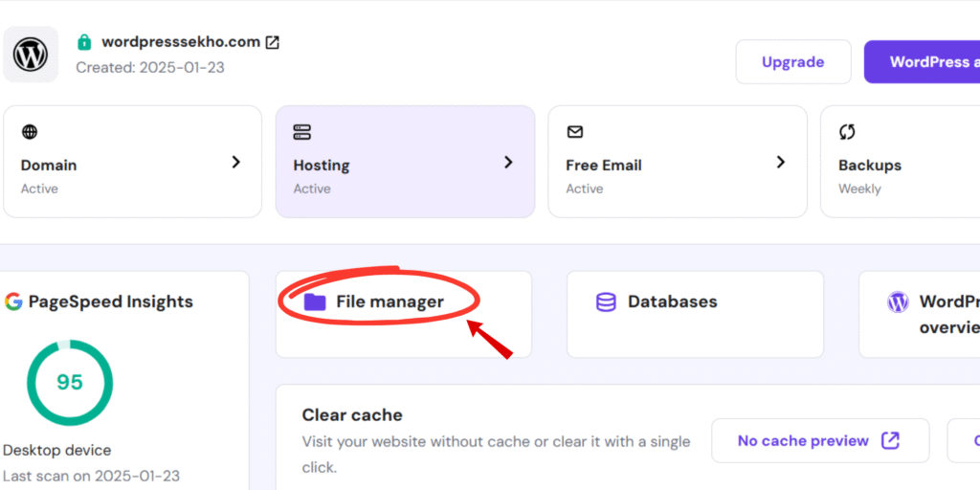Open the Databases tile
980x490 pixels.
tap(695, 314)
